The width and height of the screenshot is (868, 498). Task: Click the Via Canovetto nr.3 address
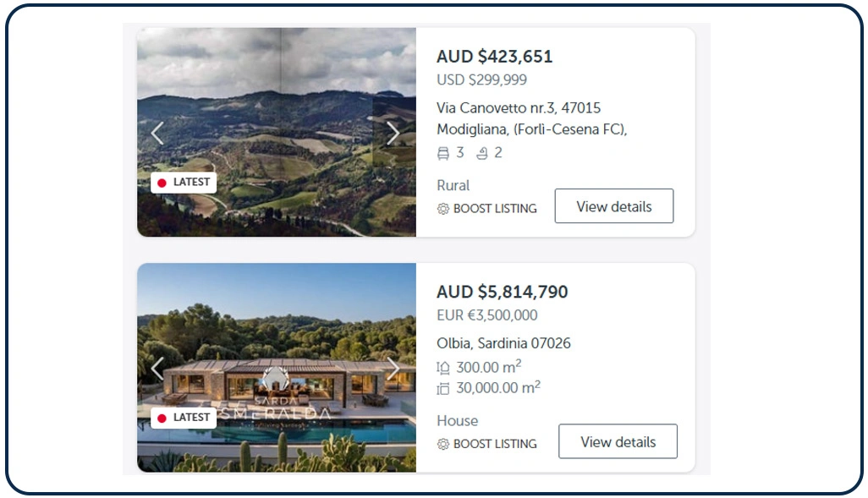coord(519,108)
